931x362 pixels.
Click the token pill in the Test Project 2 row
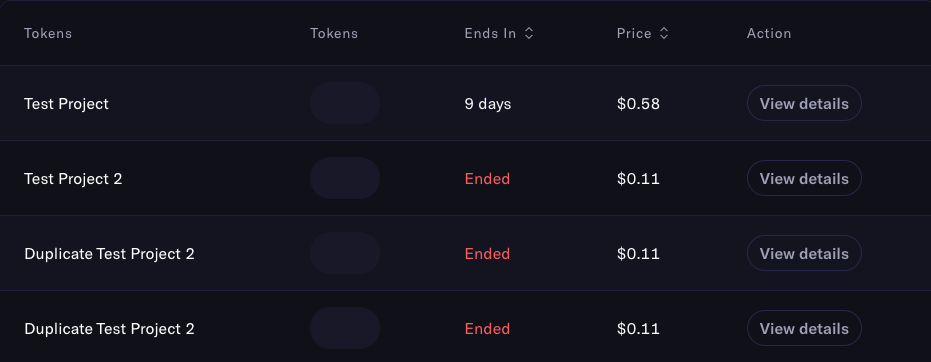pyautogui.click(x=345, y=178)
